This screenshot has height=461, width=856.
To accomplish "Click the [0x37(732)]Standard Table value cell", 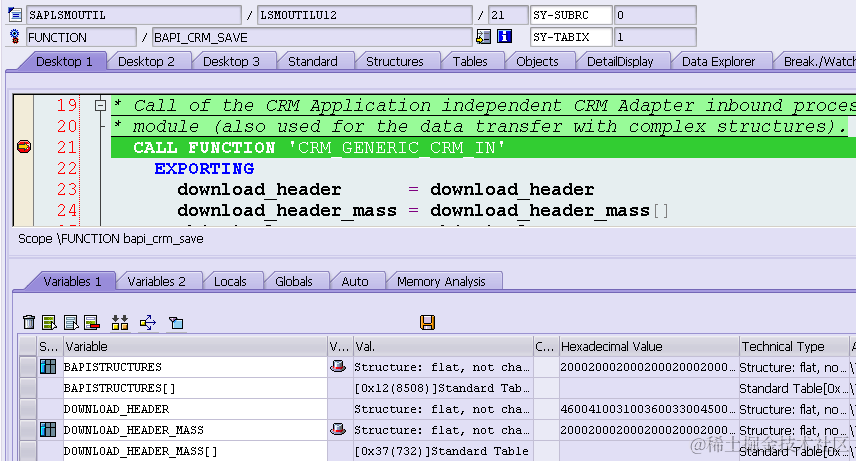I will 443,451.
